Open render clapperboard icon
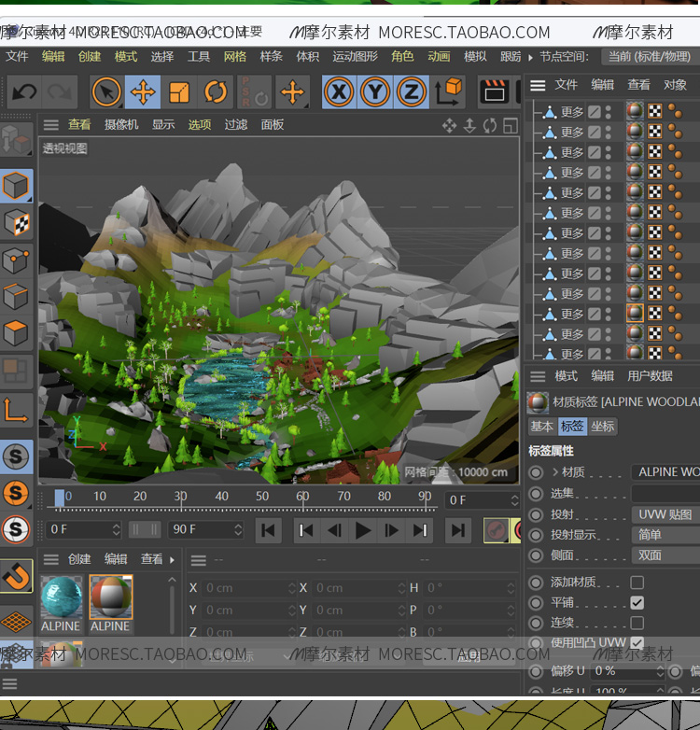 tap(494, 91)
